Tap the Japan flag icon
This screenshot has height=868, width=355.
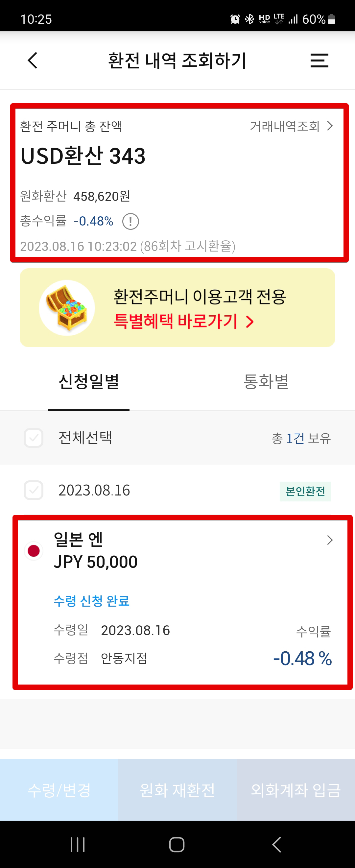[x=34, y=551]
